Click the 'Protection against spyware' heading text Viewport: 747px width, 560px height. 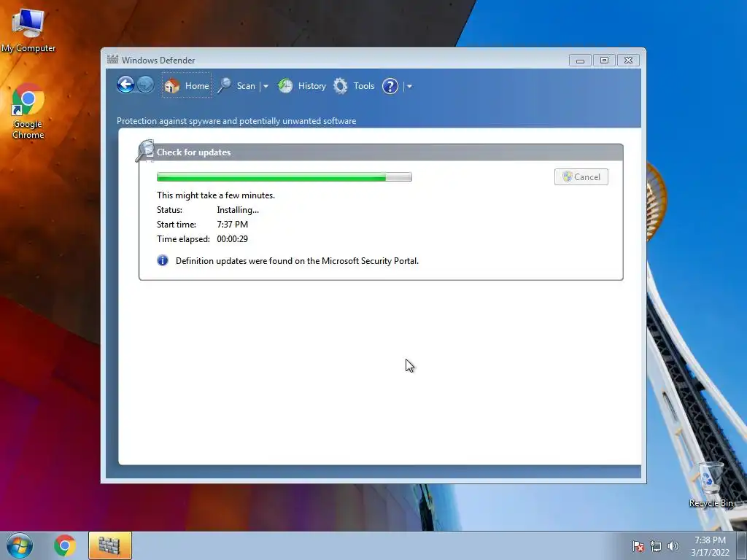[236, 121]
